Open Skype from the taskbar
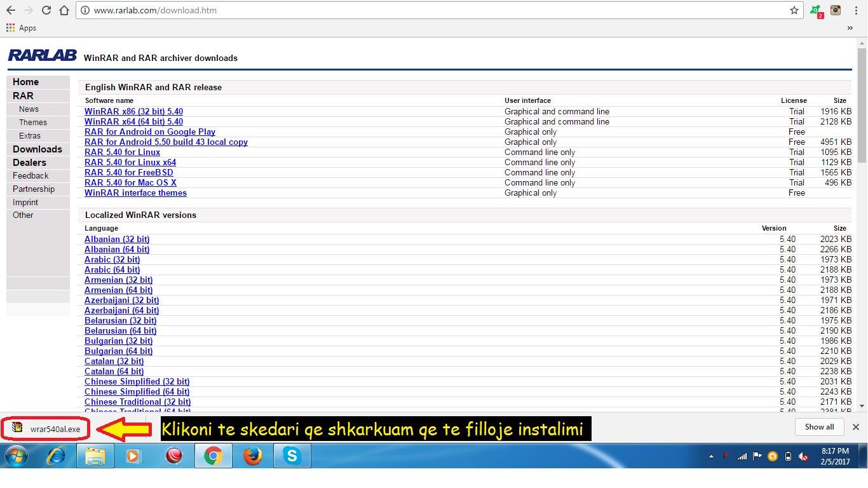Viewport: 868px width, 488px height. click(292, 456)
